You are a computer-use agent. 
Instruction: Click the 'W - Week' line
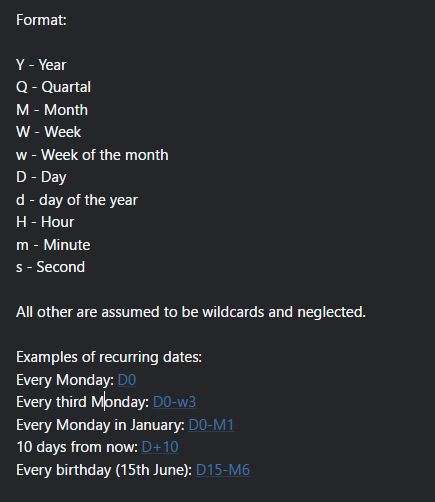49,132
